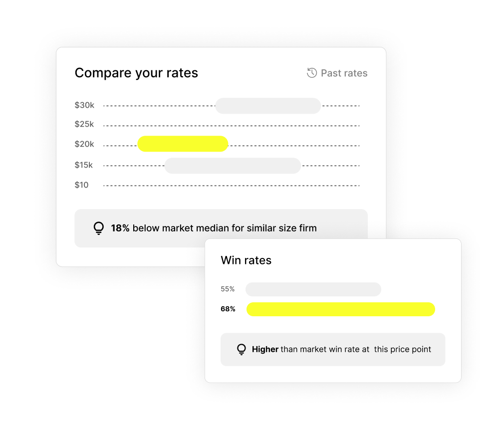Click the $15k axis label
The image size is (504, 433).
coord(84,165)
